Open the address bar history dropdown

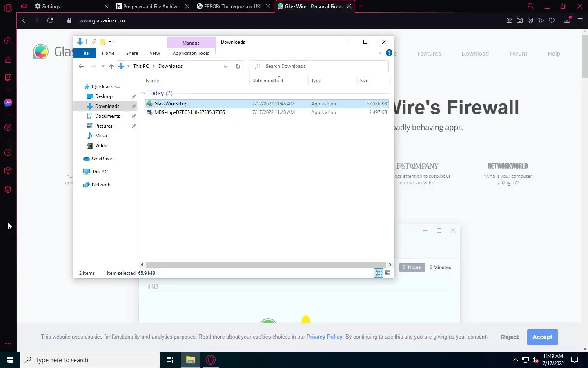tap(225, 66)
